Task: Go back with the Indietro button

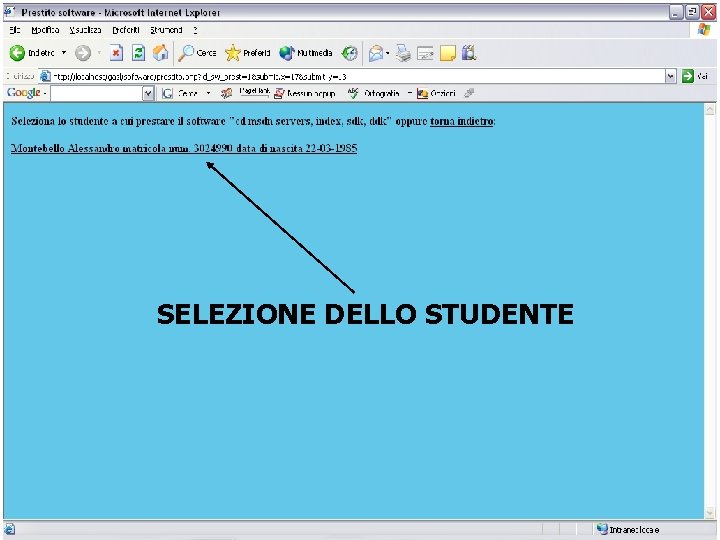Action: click(32, 53)
